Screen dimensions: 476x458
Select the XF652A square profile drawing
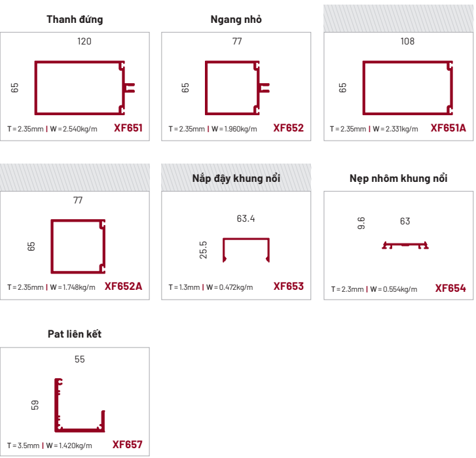pos(79,247)
